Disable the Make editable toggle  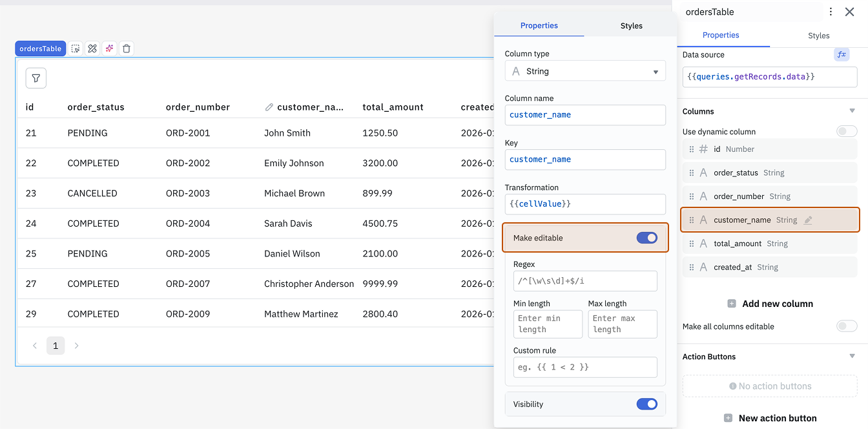tap(646, 238)
